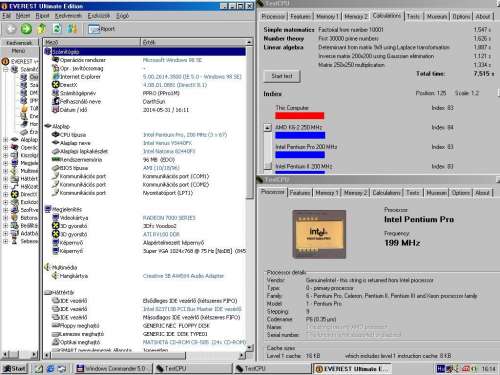500x375 pixels.
Task: Switch to the Memory 1 tab in upper TestCPU
Action: 327,16
